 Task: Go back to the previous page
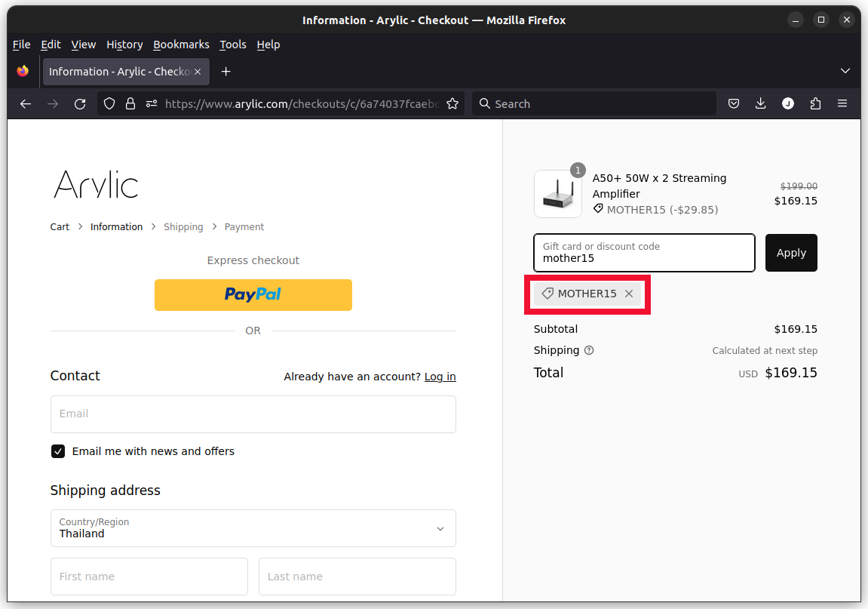point(26,103)
